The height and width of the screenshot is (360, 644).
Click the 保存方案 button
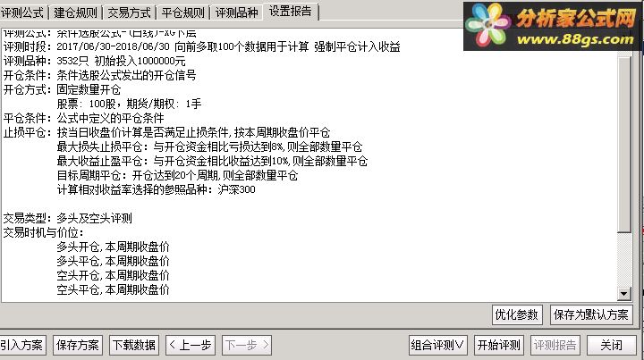point(78,345)
